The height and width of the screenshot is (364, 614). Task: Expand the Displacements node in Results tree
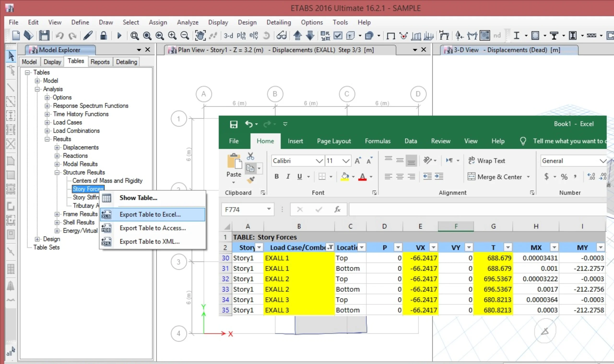pos(57,147)
